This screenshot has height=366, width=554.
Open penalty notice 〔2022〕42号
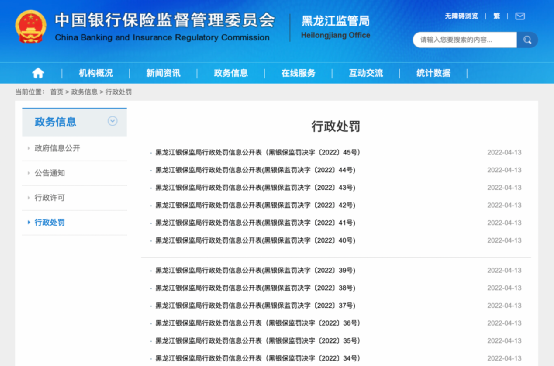point(255,205)
